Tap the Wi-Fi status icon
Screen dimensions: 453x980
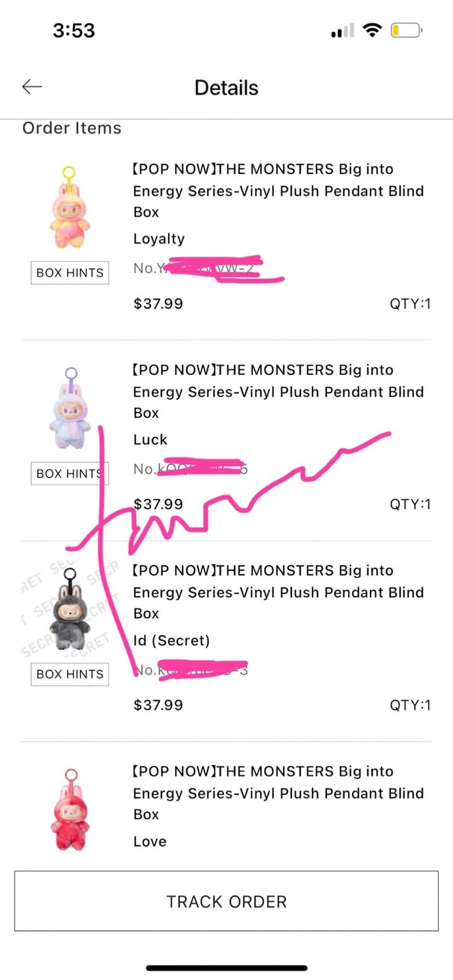click(x=372, y=30)
